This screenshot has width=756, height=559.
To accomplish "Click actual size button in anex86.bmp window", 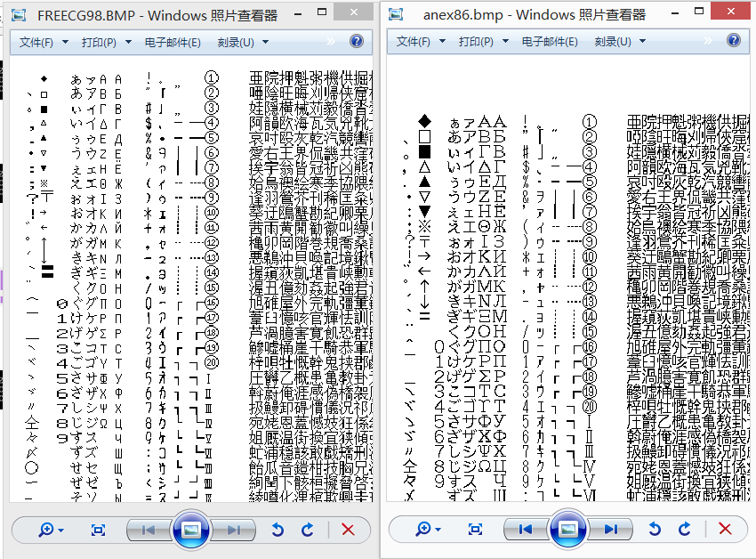I will pyautogui.click(x=475, y=529).
